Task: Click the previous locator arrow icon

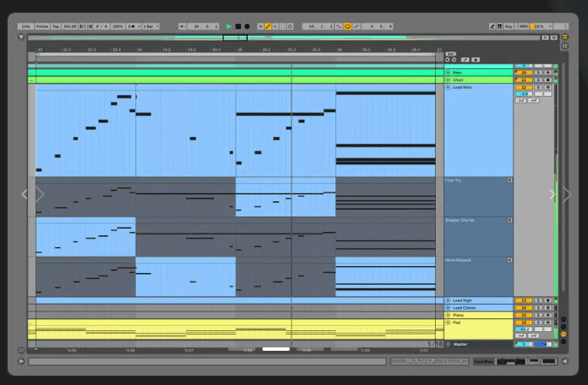Action: pyautogui.click(x=447, y=60)
